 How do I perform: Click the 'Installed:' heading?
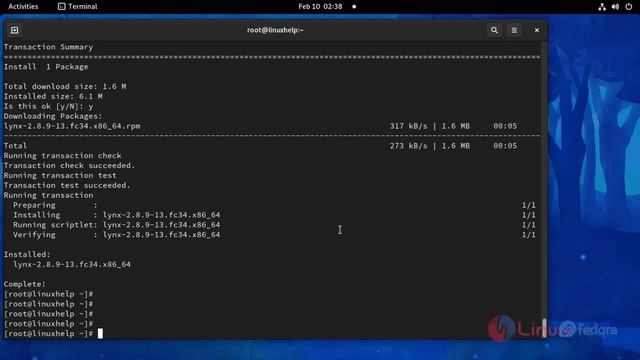(27, 255)
